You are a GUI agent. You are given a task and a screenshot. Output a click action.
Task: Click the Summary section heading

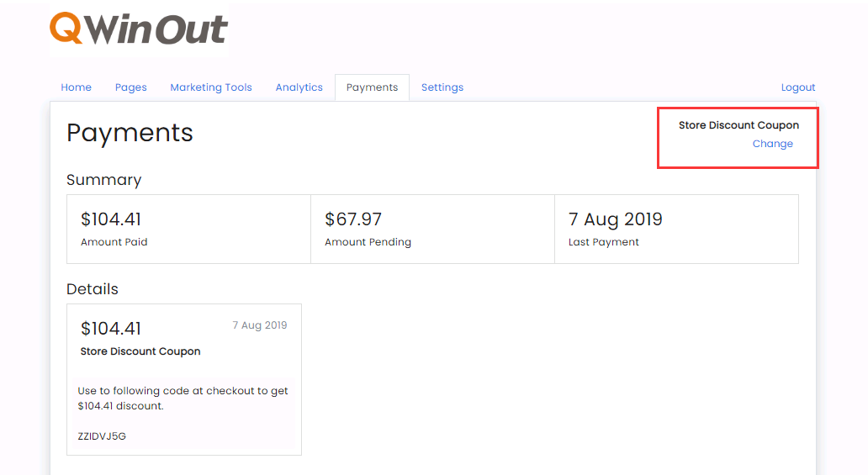coord(103,180)
